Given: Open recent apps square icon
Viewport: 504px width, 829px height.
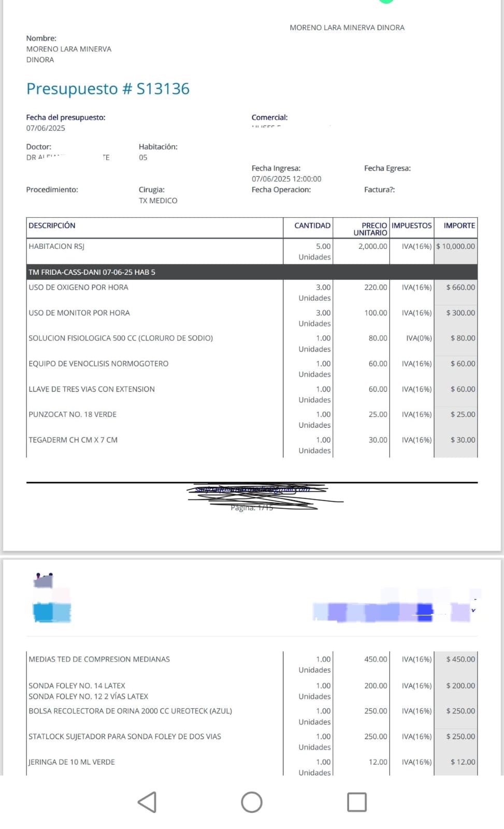Looking at the screenshot, I should pos(357,802).
